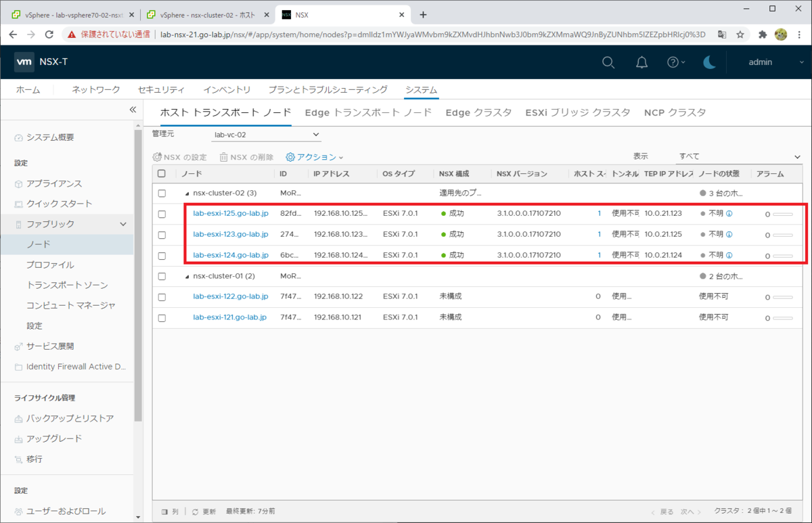
Task: Toggle dark mode moon icon
Action: click(x=709, y=62)
